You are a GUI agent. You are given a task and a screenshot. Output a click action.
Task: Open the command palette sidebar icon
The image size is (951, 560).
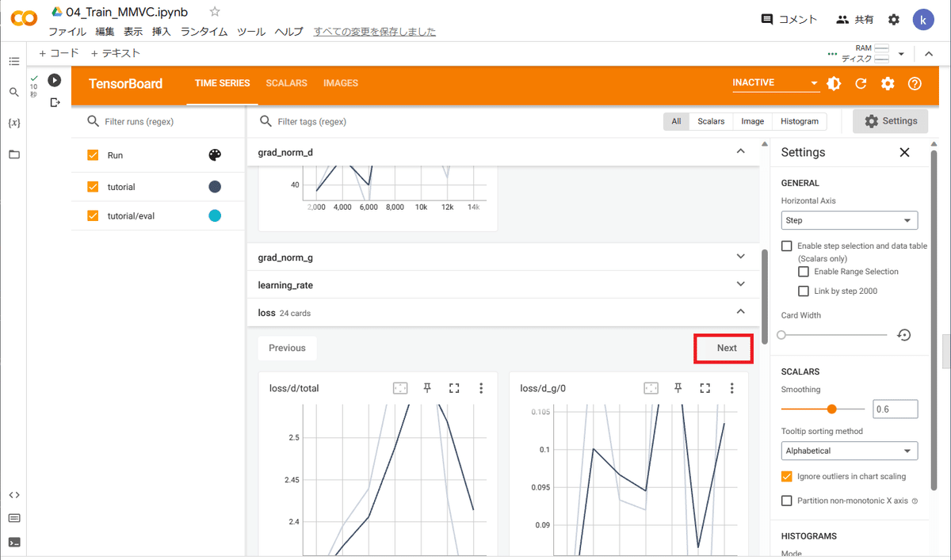13,518
